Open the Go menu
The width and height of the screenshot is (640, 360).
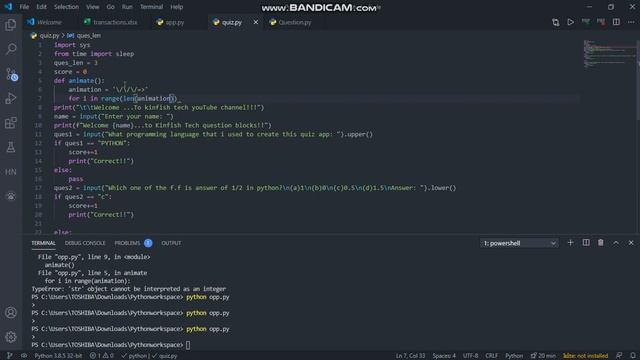click(x=111, y=7)
